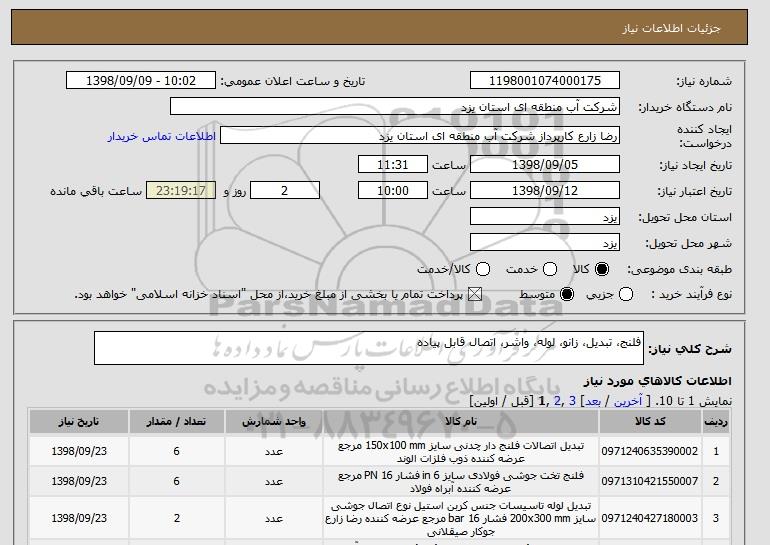Click validity time field 10:00
The width and height of the screenshot is (770, 545).
pyautogui.click(x=393, y=191)
